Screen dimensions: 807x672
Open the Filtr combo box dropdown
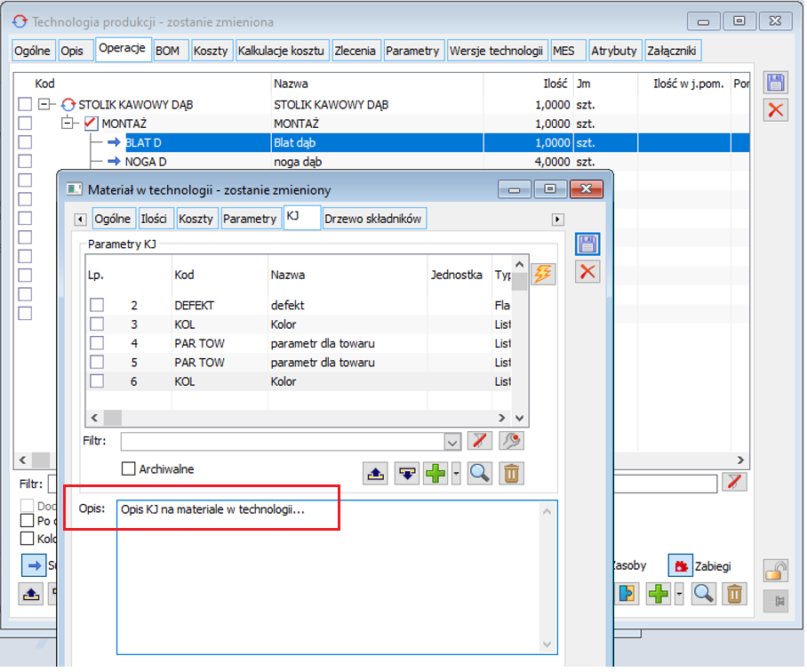point(452,442)
